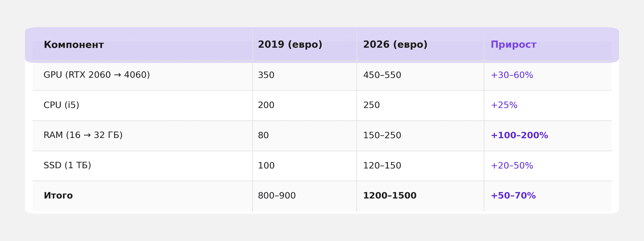Click the 2026 (евро) column header
This screenshot has width=644, height=241.
pos(395,45)
